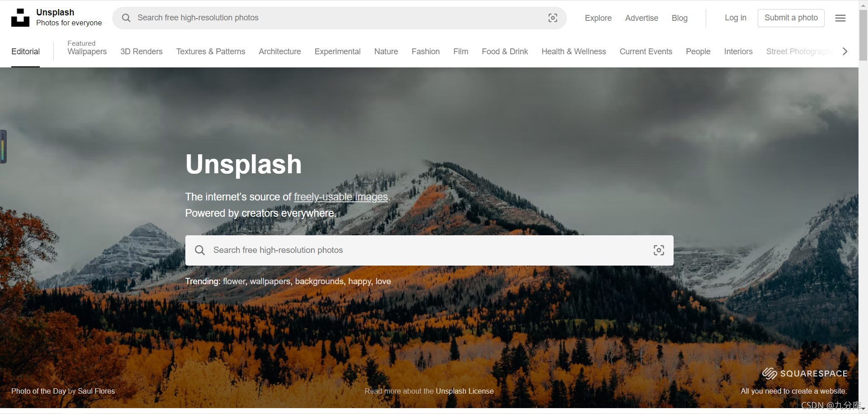
Task: Follow the freely-usable images link
Action: 341,197
